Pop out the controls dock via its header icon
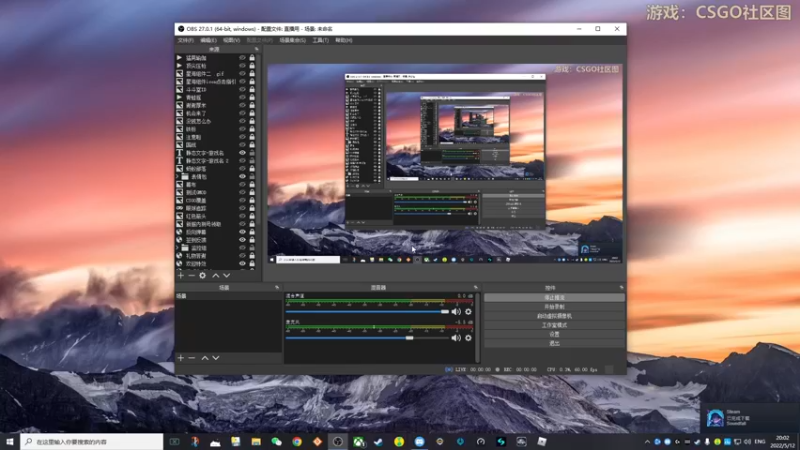 [x=621, y=287]
